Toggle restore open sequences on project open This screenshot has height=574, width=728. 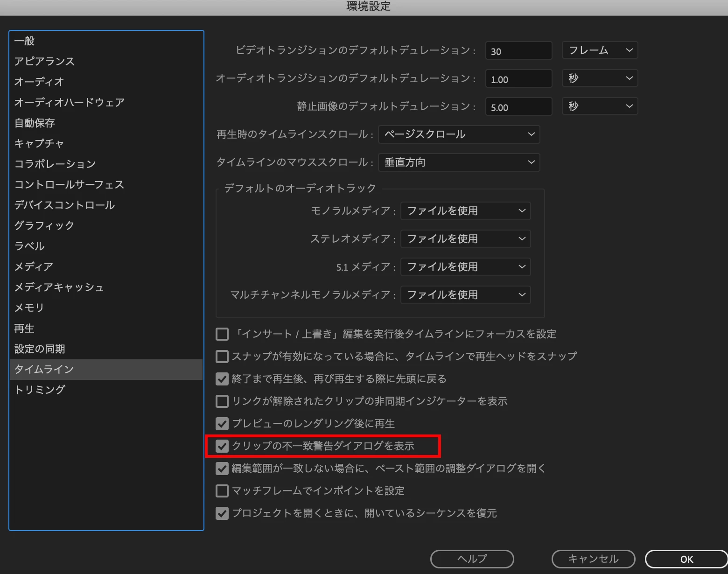coord(222,513)
